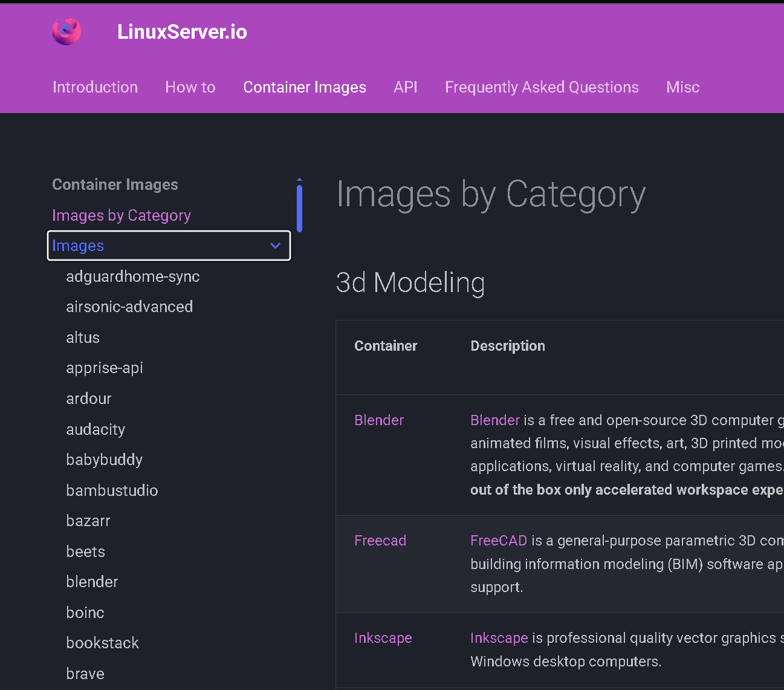Click the LinuxServer.io logo icon
The image size is (784, 690).
(66, 31)
